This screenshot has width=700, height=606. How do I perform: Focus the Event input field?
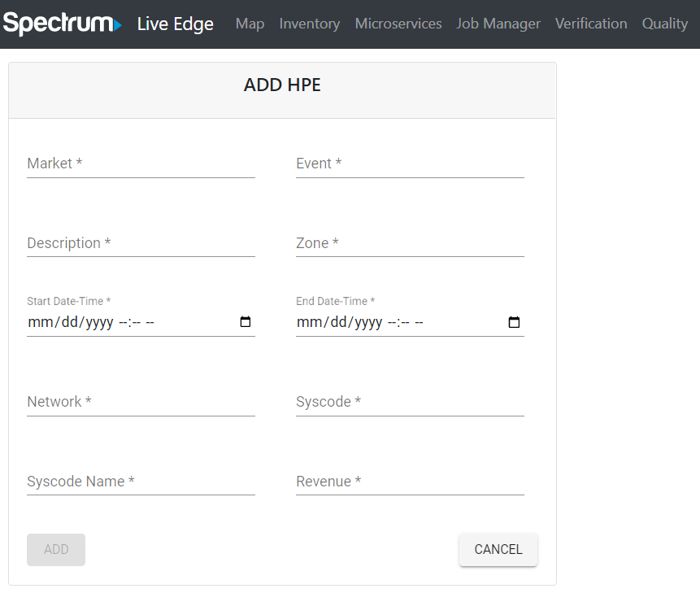[x=410, y=163]
